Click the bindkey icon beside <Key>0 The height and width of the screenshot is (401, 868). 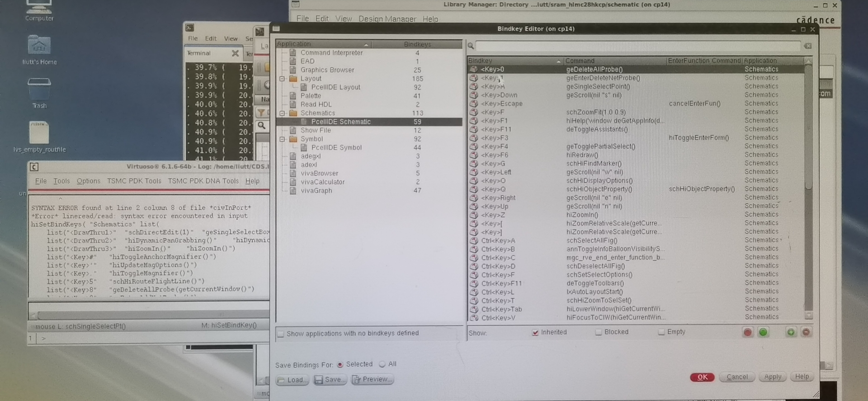click(473, 69)
